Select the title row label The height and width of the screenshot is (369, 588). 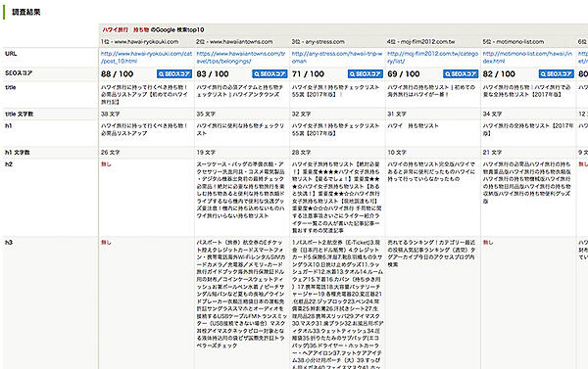[x=11, y=87]
